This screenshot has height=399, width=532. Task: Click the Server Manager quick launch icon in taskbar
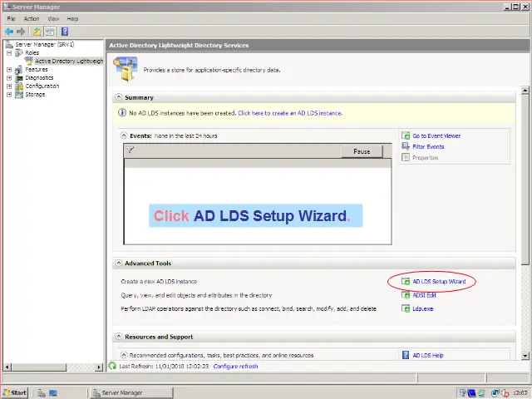pyautogui.click(x=42, y=392)
